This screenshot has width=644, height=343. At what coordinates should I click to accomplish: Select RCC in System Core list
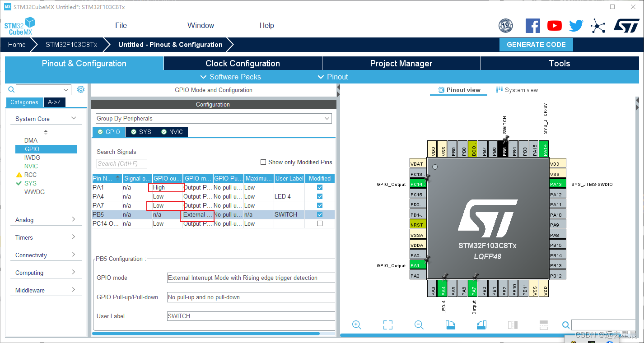click(x=30, y=175)
